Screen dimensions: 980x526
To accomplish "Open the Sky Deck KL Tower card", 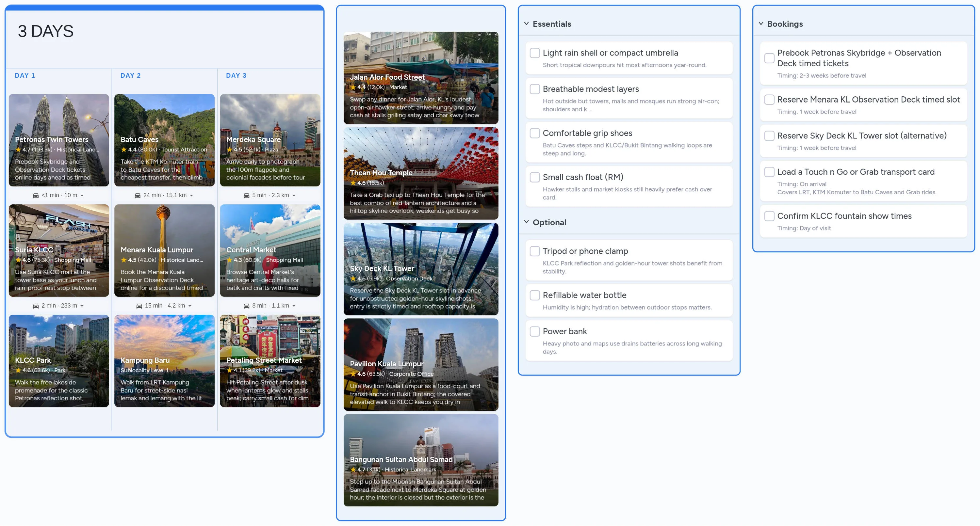I will pos(421,269).
